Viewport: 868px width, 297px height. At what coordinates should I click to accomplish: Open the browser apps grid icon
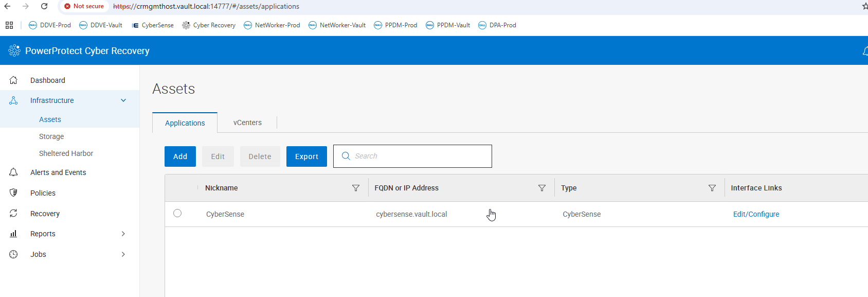point(9,25)
